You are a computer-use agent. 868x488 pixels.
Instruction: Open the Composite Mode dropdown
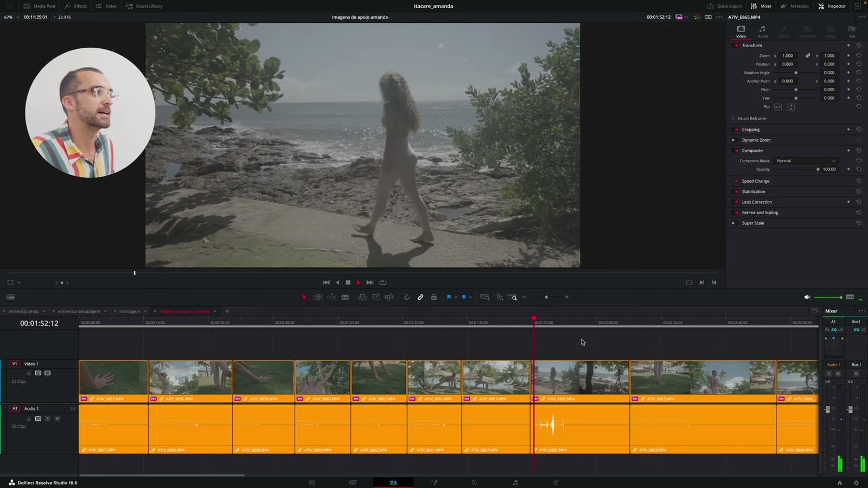point(806,160)
